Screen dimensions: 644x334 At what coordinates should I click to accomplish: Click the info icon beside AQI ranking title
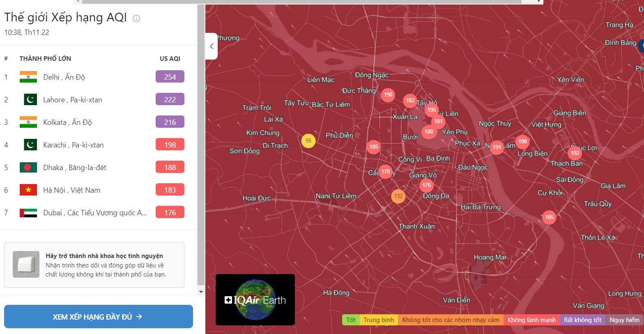(136, 18)
